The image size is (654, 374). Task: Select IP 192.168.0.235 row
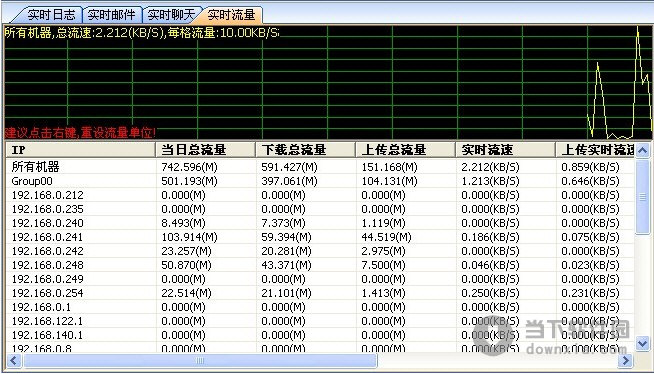coord(320,209)
